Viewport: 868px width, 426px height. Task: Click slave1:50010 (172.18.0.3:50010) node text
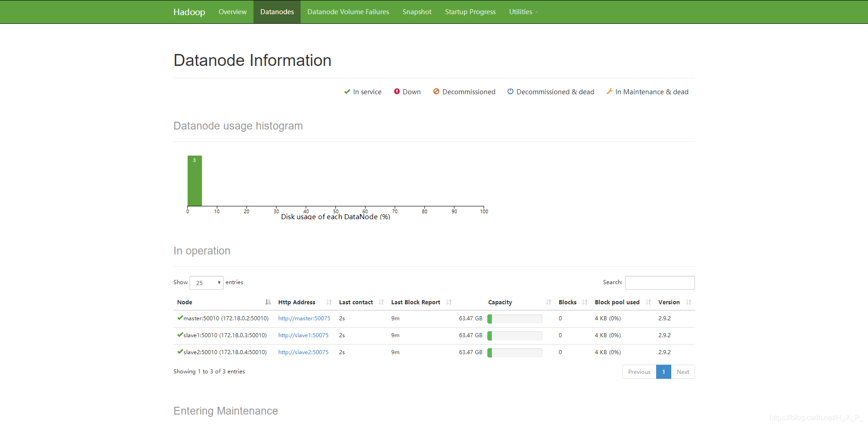225,335
